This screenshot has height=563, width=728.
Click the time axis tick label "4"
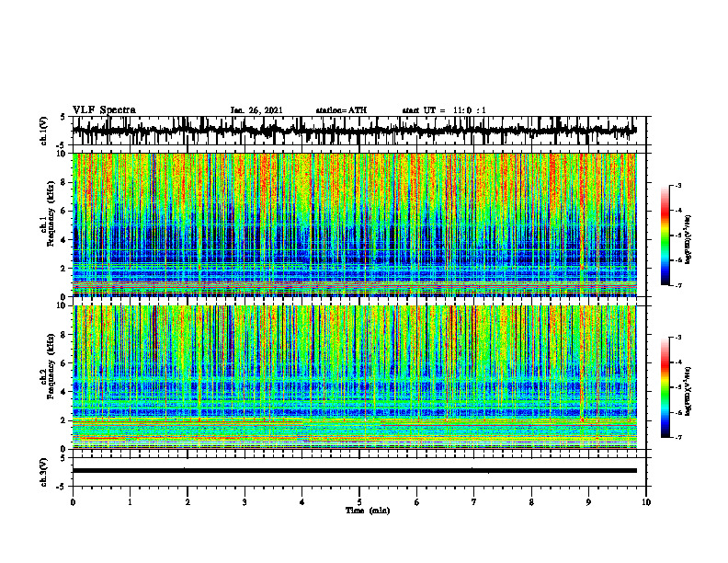click(302, 502)
